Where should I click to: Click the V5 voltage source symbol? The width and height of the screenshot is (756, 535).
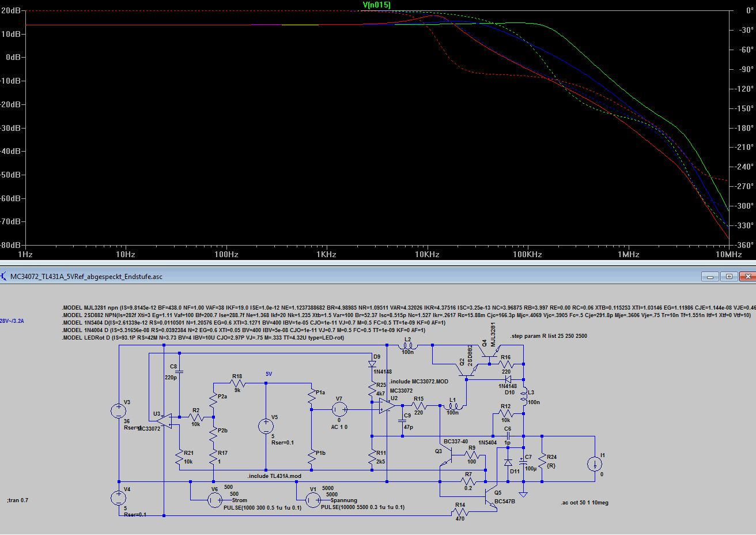coord(266,426)
